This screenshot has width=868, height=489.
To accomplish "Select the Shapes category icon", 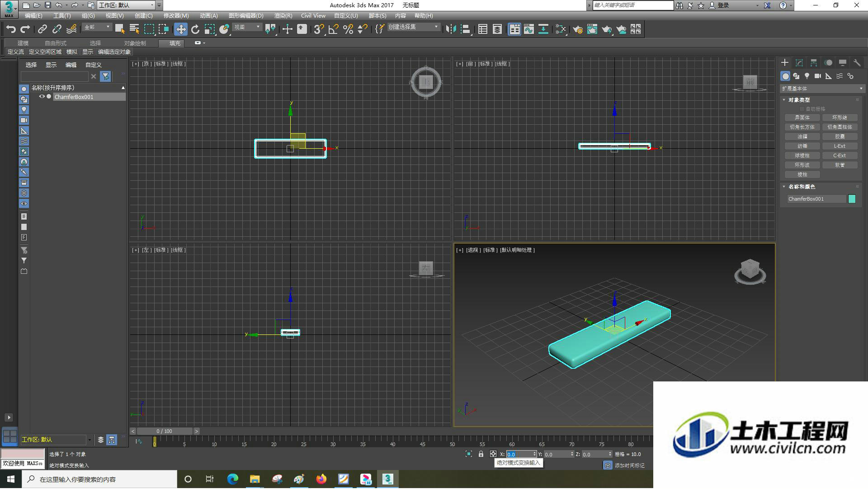I will pos(796,76).
